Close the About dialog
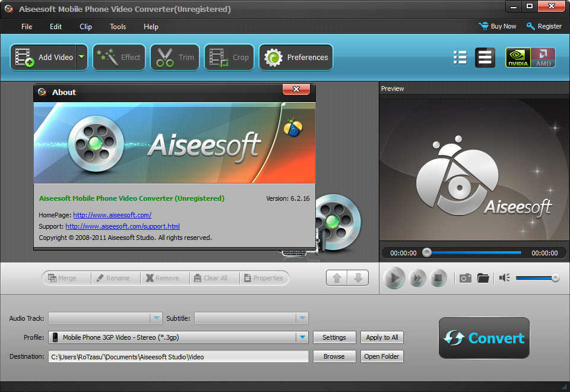Viewport: 570px width, 392px height. (x=296, y=89)
